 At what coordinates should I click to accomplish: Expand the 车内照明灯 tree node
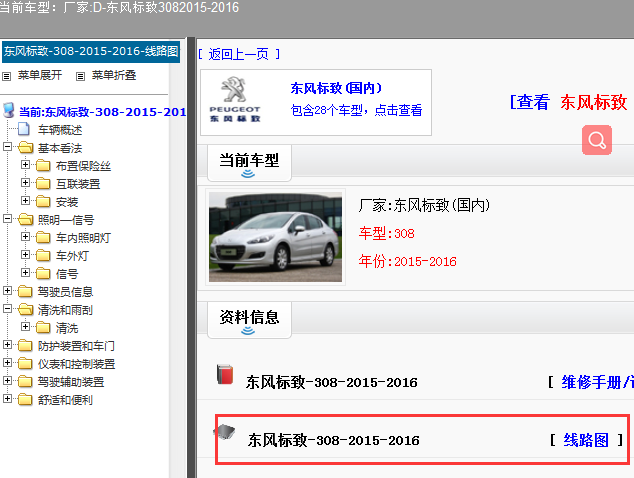pyautogui.click(x=25, y=237)
